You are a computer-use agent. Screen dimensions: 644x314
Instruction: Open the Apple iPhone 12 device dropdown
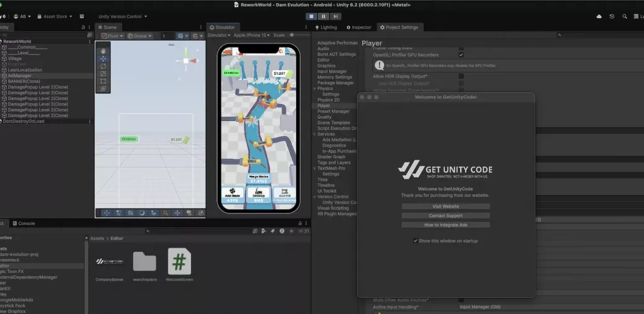(x=252, y=35)
